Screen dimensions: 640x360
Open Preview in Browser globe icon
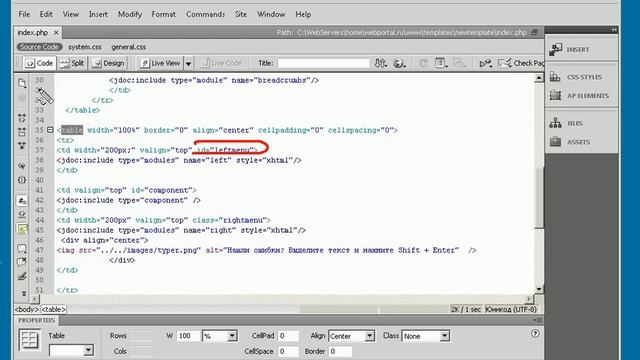tap(399, 63)
